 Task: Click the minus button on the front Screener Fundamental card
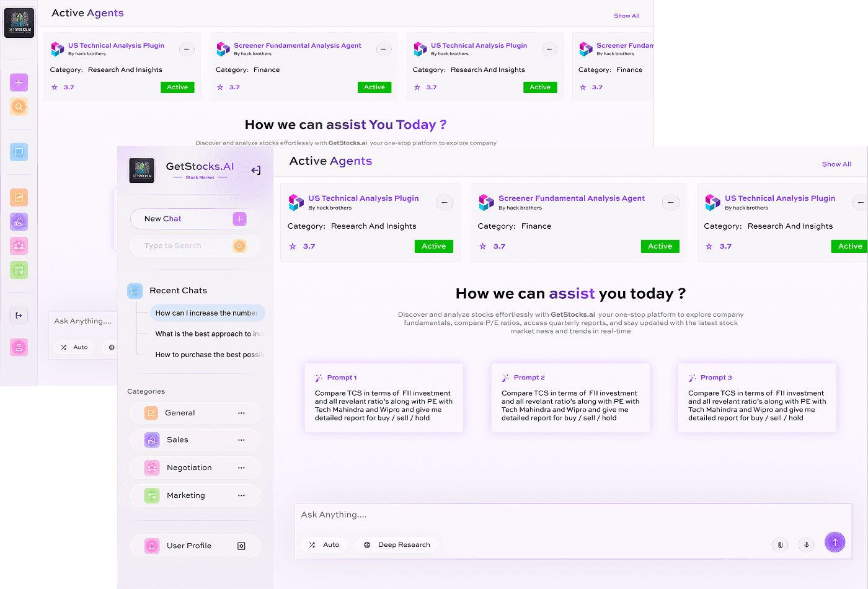click(x=670, y=202)
